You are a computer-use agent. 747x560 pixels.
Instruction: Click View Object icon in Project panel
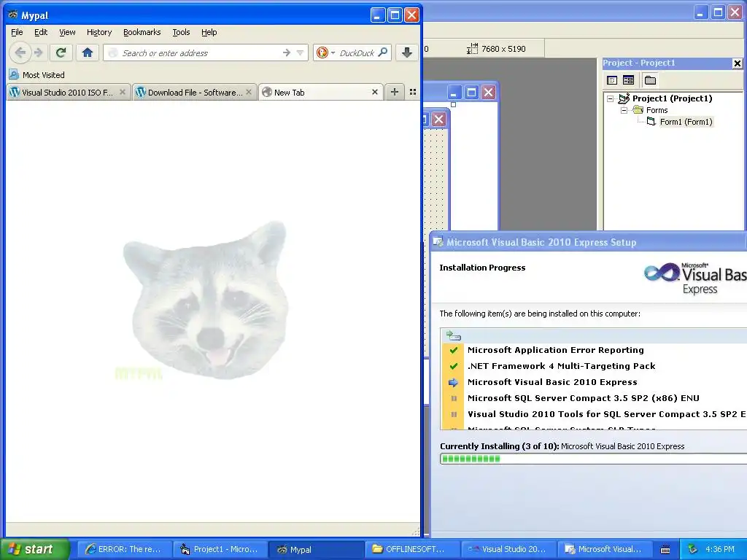pyautogui.click(x=628, y=80)
